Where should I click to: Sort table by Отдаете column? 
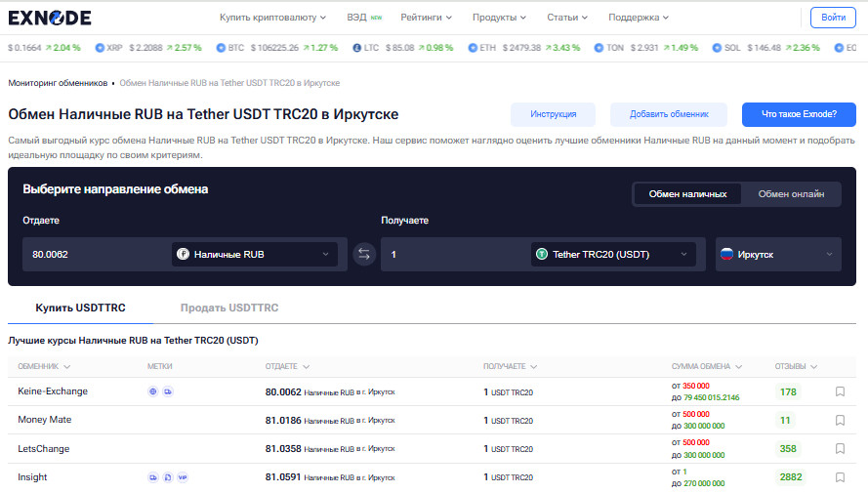(287, 366)
